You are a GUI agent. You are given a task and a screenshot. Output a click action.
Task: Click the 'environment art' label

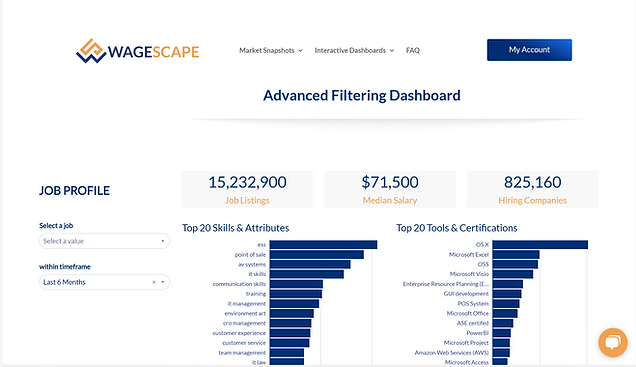click(x=245, y=313)
